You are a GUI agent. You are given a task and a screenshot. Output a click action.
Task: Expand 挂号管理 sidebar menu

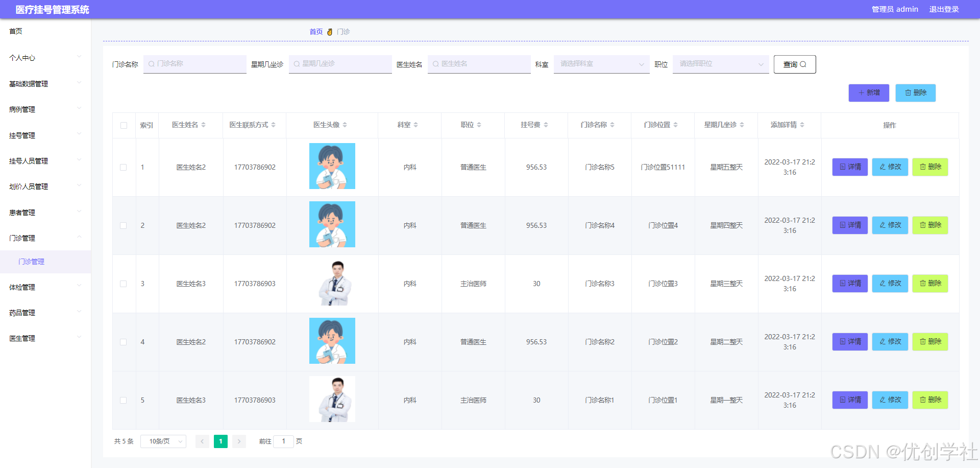45,135
